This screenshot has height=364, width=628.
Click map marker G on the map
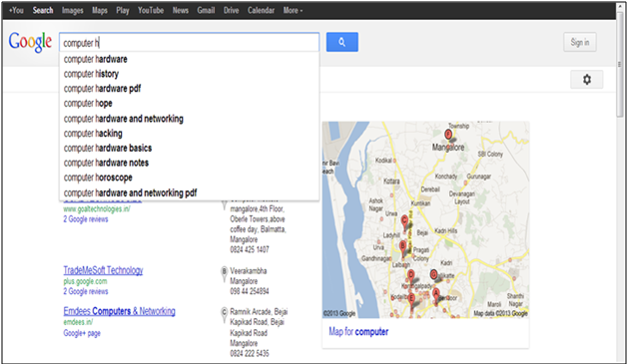(x=433, y=275)
